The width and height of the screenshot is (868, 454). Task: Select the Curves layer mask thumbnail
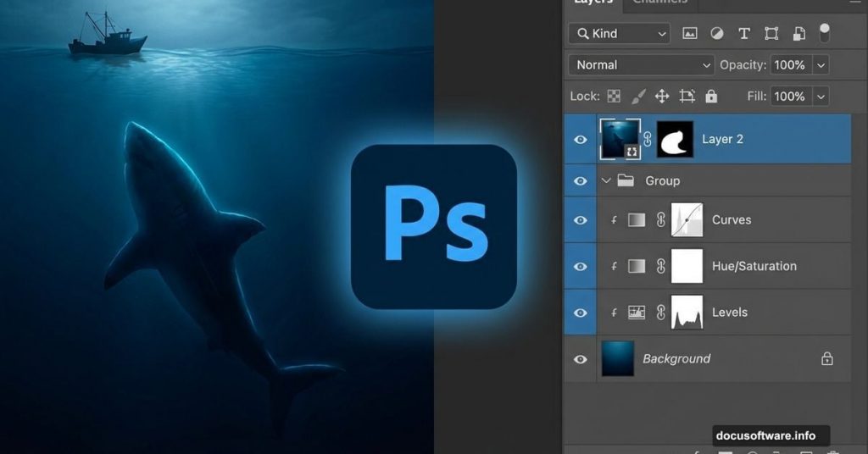pyautogui.click(x=687, y=220)
